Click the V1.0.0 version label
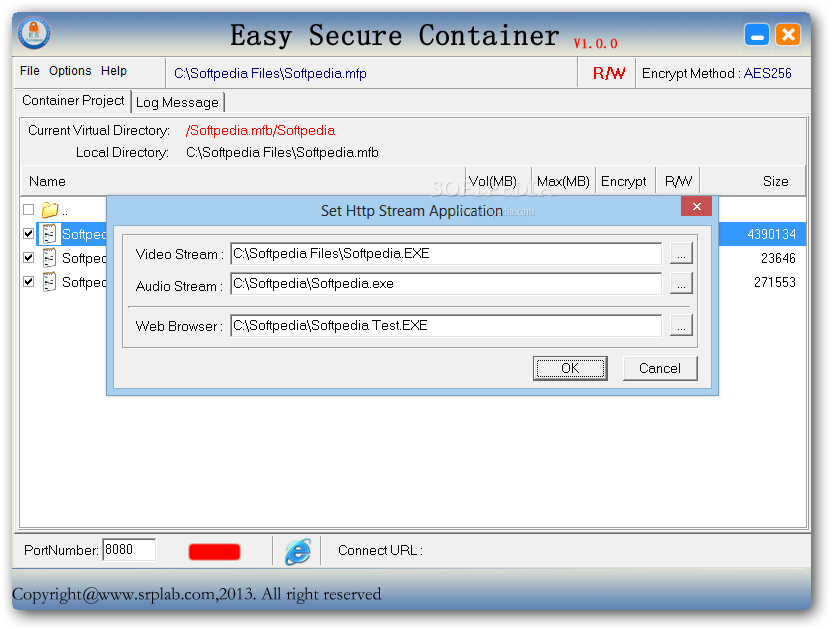The image size is (831, 630). (596, 43)
